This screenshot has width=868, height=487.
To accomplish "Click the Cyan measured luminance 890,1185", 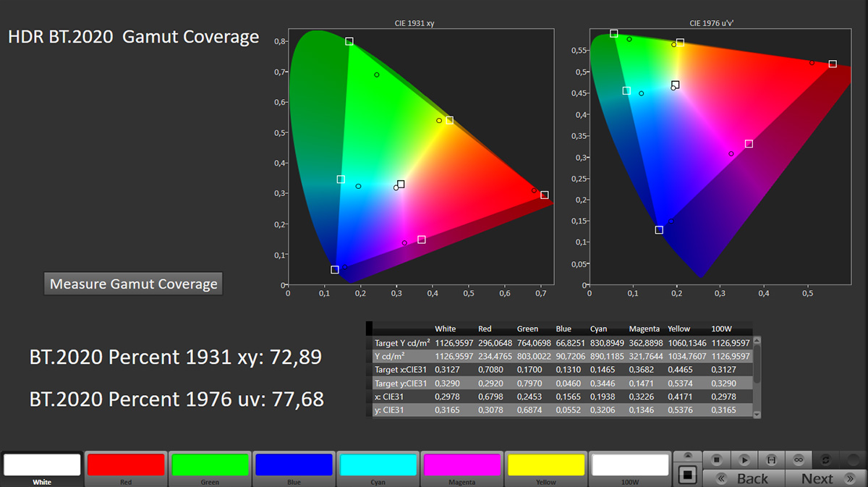I will (606, 356).
